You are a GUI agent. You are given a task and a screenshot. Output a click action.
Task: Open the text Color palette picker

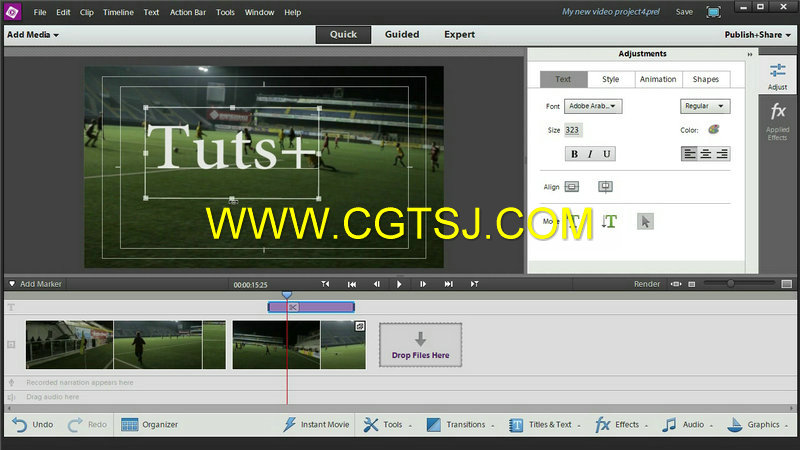coord(713,130)
